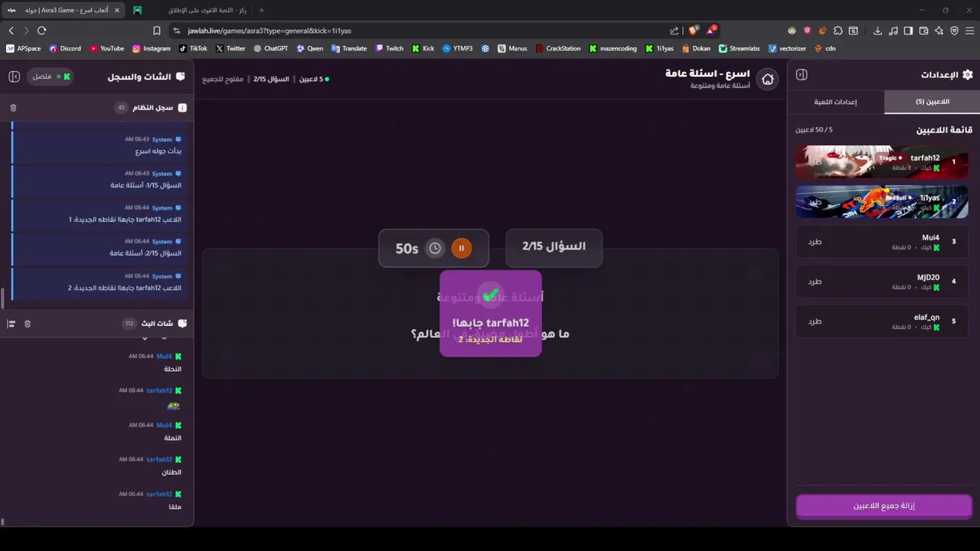The height and width of the screenshot is (551, 980).
Task: Share page icon in address bar
Action: pyautogui.click(x=675, y=31)
